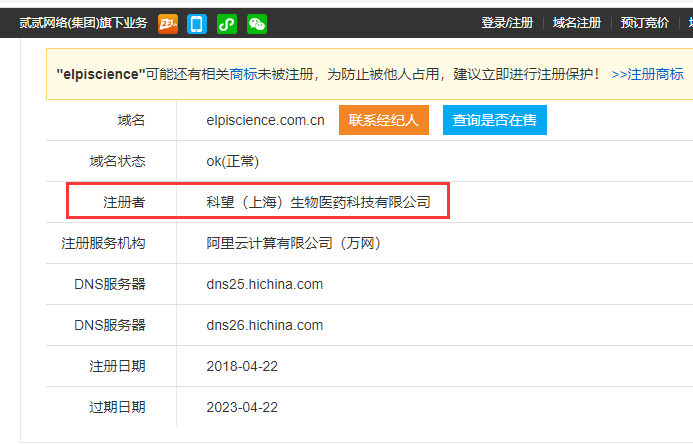Click the orange 联系经纪人 button
Image resolution: width=693 pixels, height=444 pixels.
point(384,120)
